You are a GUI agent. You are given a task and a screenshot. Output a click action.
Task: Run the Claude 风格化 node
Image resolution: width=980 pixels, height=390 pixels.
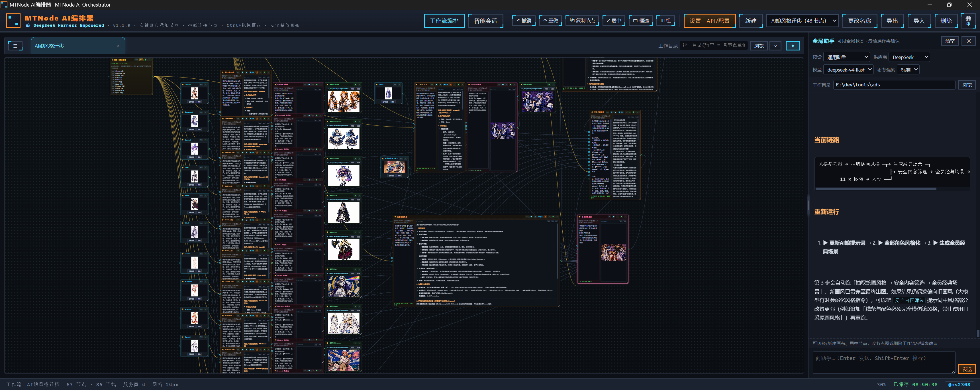click(x=317, y=85)
